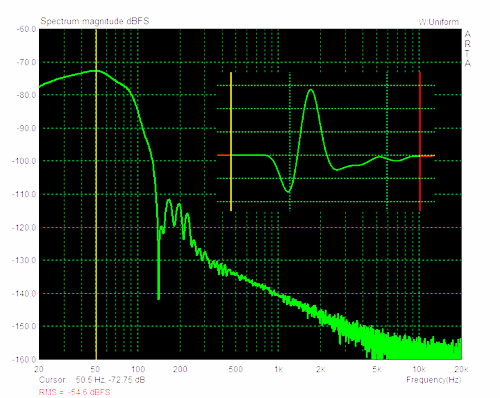The width and height of the screenshot is (500, 398).
Task: Click the 1k frequency axis label
Action: click(x=278, y=369)
